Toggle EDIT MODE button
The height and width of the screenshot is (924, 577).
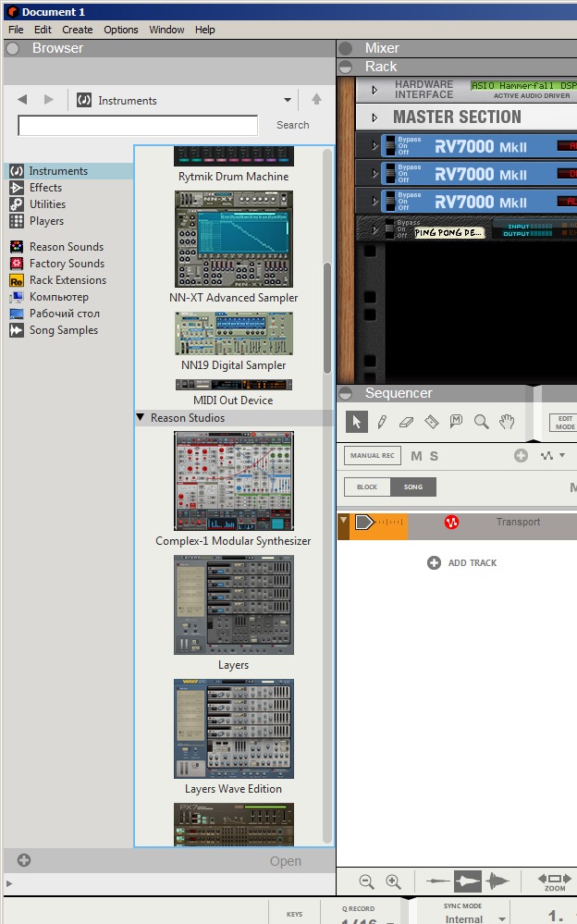coord(563,423)
